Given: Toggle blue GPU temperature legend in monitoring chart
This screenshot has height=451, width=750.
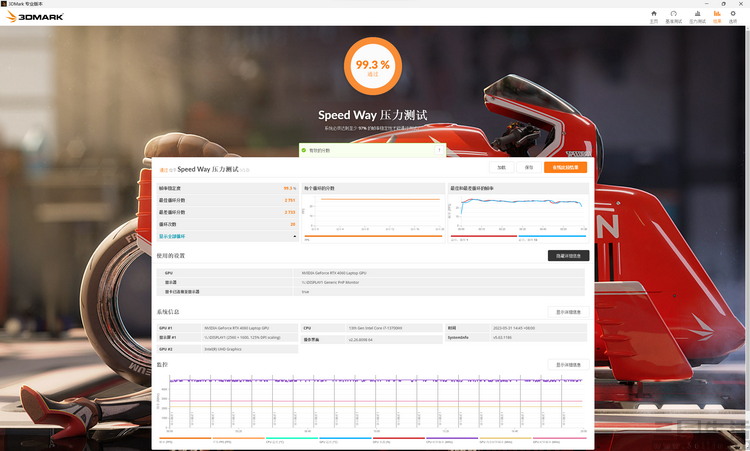Looking at the screenshot, I should tap(345, 439).
